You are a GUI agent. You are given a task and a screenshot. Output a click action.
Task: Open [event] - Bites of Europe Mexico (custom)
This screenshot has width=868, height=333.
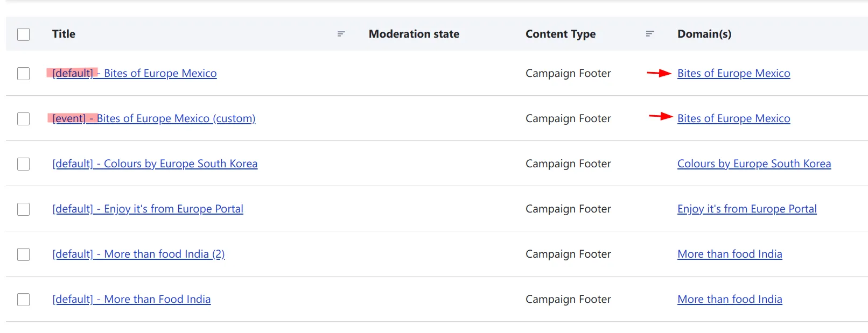[x=154, y=119]
